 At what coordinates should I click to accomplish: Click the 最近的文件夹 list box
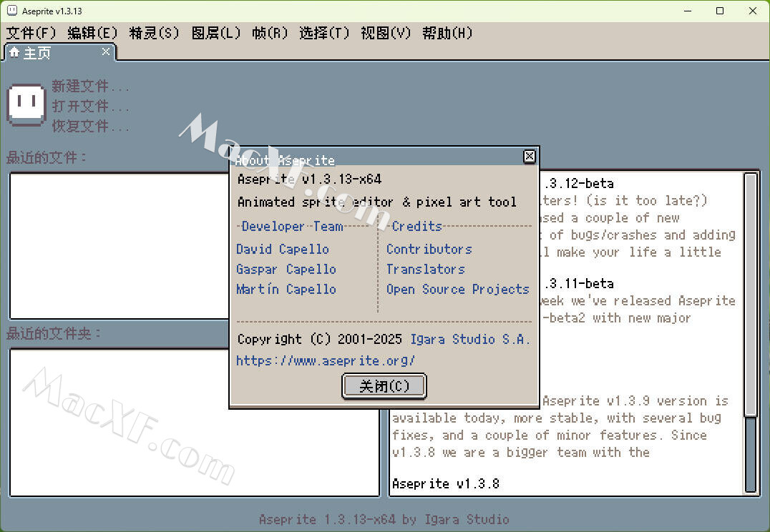[x=195, y=423]
